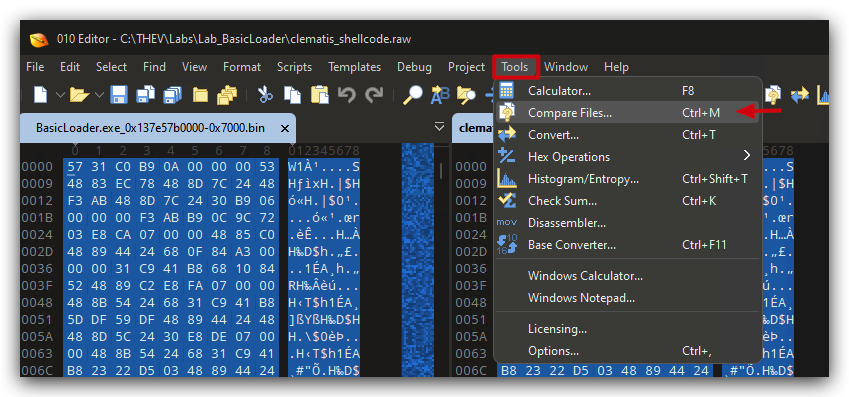This screenshot has width=849, height=397.
Task: Choose Disassembler... in the Tools menu
Action: pyautogui.click(x=628, y=223)
